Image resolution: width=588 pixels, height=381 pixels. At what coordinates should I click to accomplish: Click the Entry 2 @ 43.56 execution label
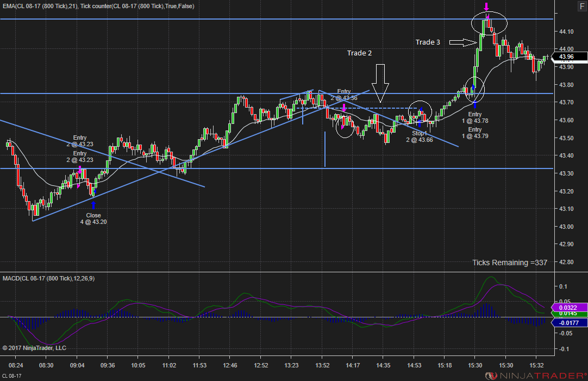(344, 95)
